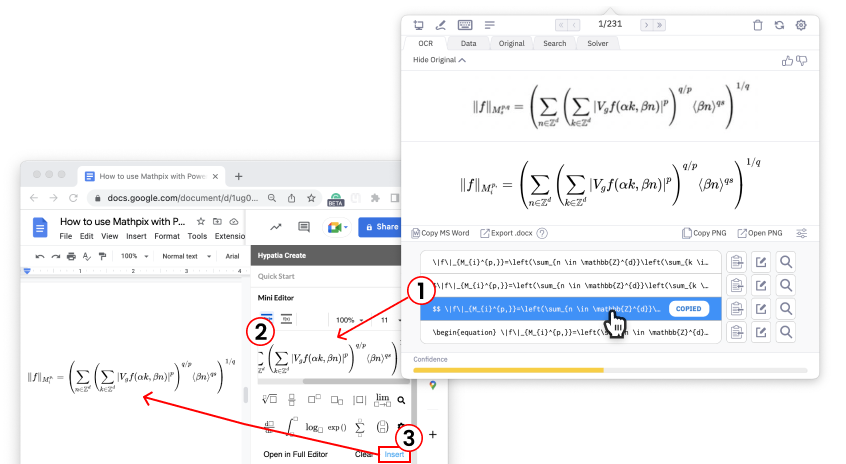Click the Redo icon in Docs toolbar

click(55, 256)
